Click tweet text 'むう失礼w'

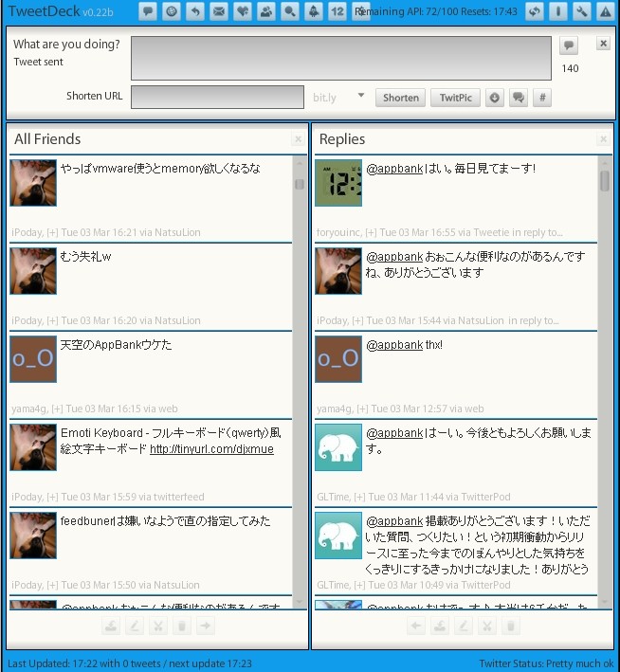(85, 257)
